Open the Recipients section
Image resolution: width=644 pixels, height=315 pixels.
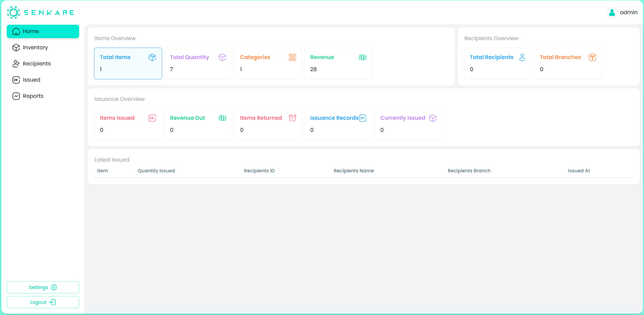(43, 64)
